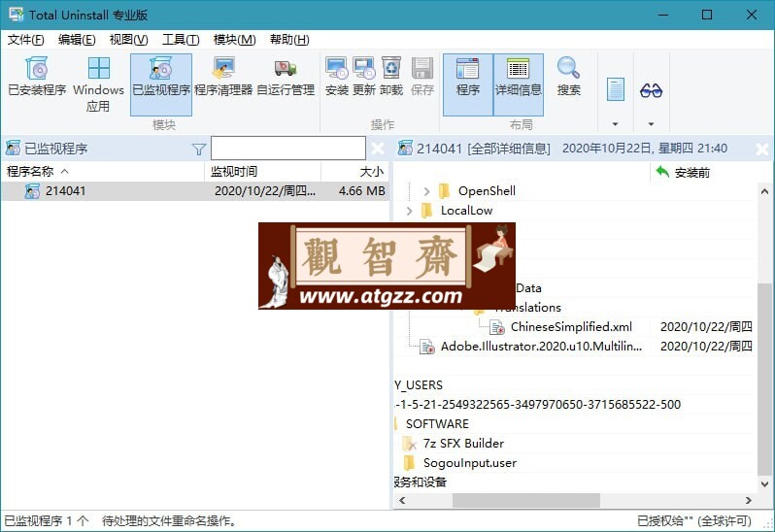Select the 7z SFX Builder key
This screenshot has width=775, height=532.
[x=463, y=444]
